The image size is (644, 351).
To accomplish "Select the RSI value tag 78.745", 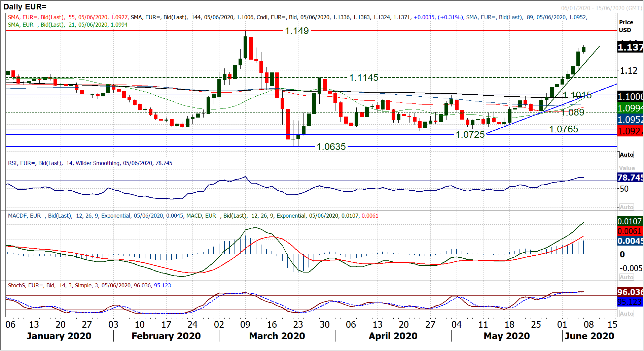I will (x=630, y=178).
